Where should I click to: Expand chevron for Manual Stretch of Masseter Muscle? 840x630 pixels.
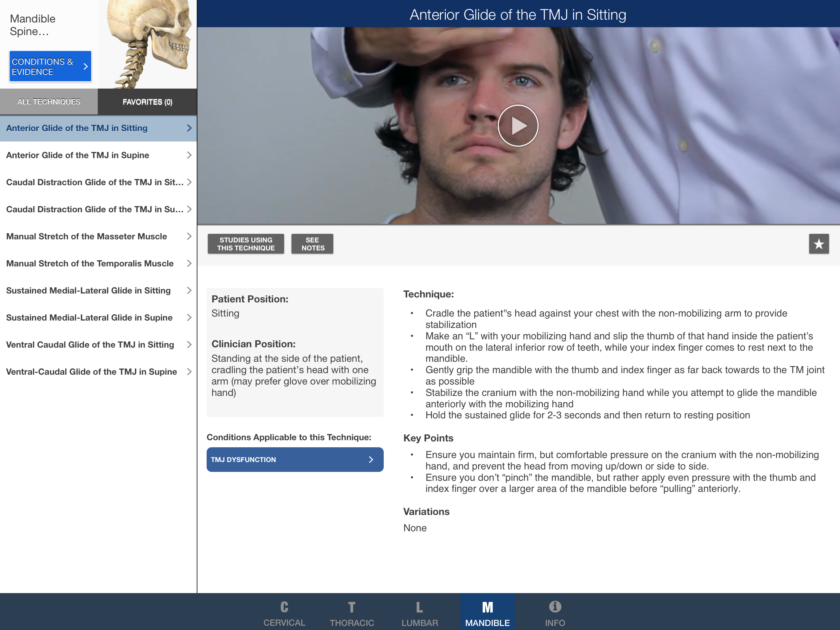pos(189,236)
